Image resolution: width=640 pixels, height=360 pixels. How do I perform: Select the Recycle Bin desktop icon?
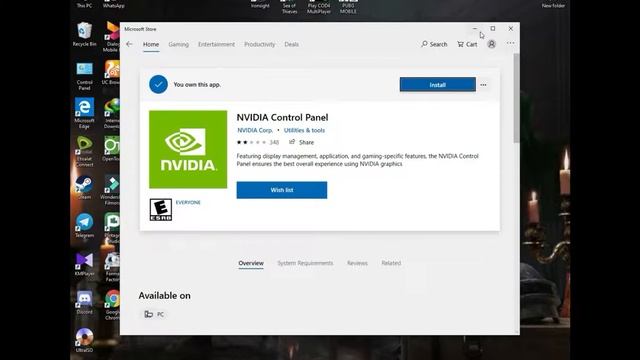(84, 34)
